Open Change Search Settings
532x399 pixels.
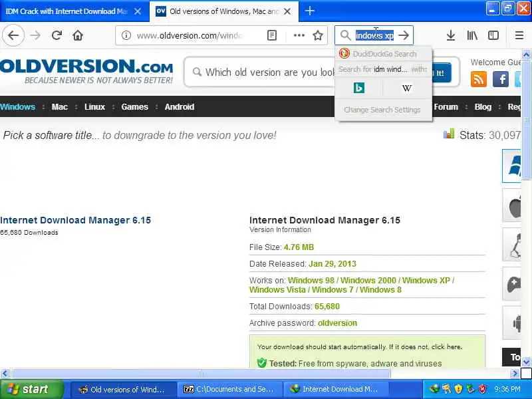[382, 110]
